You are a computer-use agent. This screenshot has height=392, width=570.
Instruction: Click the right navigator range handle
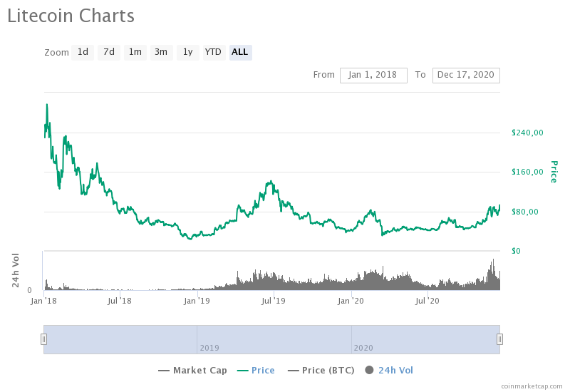pyautogui.click(x=499, y=339)
